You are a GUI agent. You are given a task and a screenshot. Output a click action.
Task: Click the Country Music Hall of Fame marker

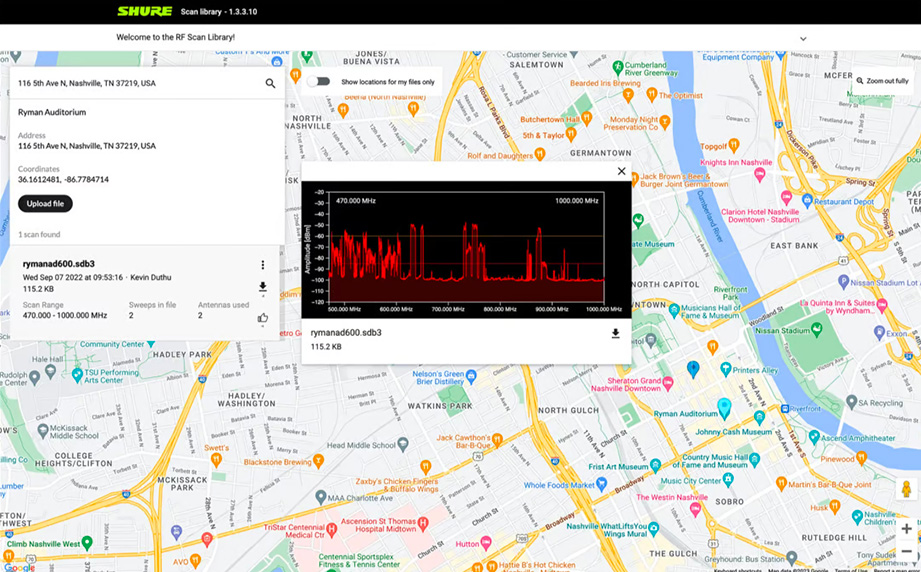pyautogui.click(x=755, y=460)
